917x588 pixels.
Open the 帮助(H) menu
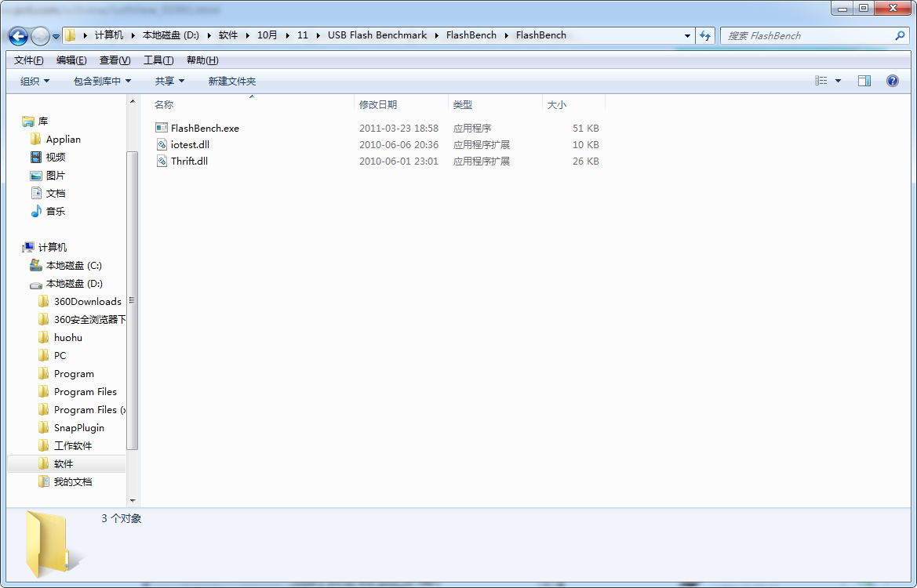click(202, 60)
